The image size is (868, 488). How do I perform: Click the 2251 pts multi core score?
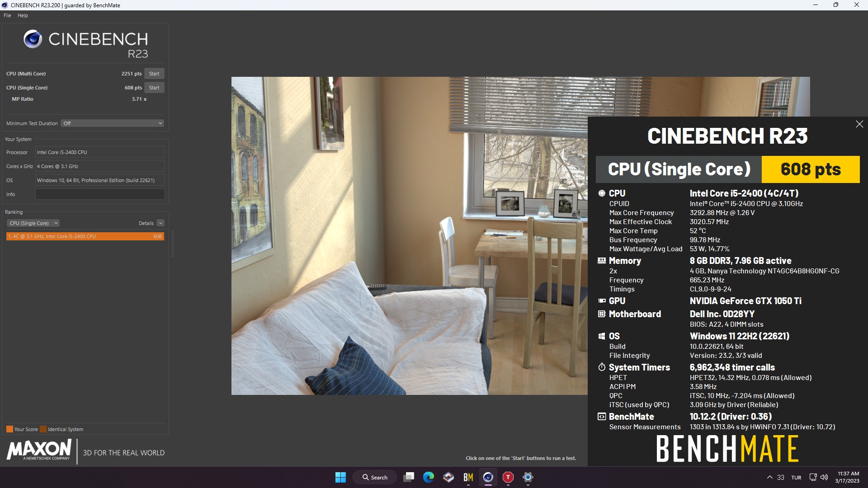(x=132, y=74)
